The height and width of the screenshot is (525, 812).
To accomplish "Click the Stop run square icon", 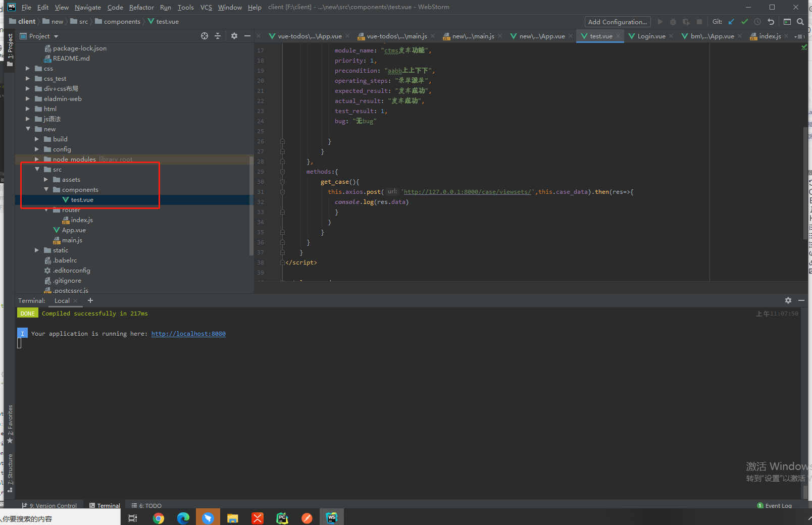I will [x=699, y=22].
